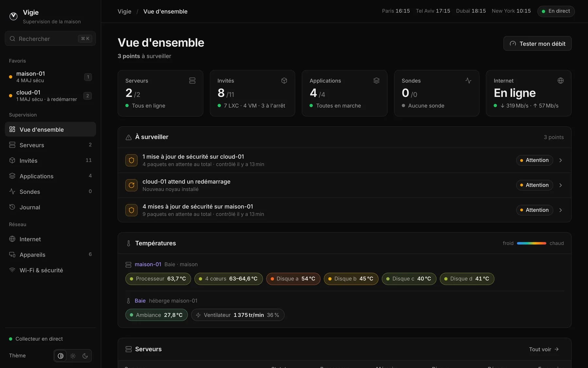Click the Internet card globe icon
The height and width of the screenshot is (368, 588).
561,80
